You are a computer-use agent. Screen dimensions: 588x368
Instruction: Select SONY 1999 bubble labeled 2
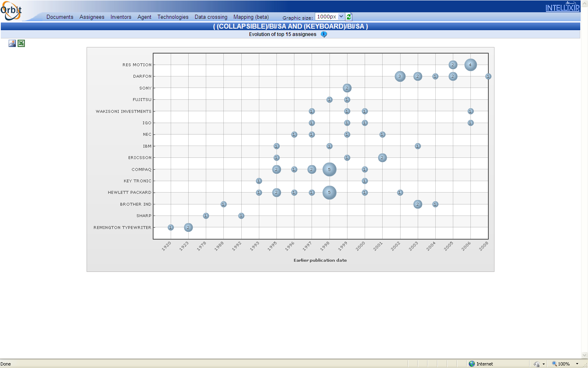pyautogui.click(x=347, y=88)
